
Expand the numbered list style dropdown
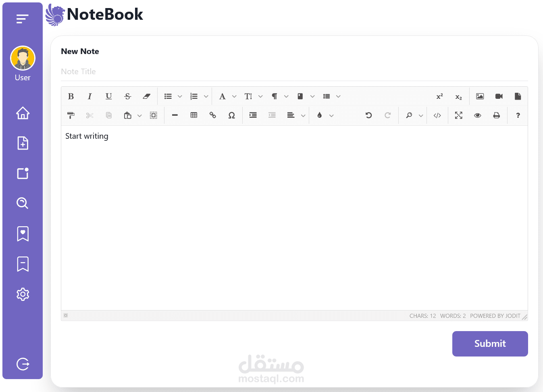(x=206, y=96)
